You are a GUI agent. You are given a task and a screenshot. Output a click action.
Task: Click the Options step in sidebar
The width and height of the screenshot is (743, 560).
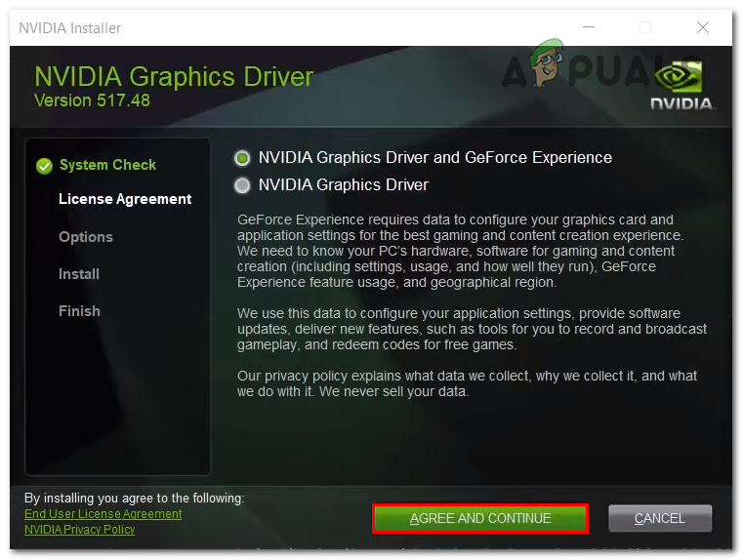(x=86, y=237)
